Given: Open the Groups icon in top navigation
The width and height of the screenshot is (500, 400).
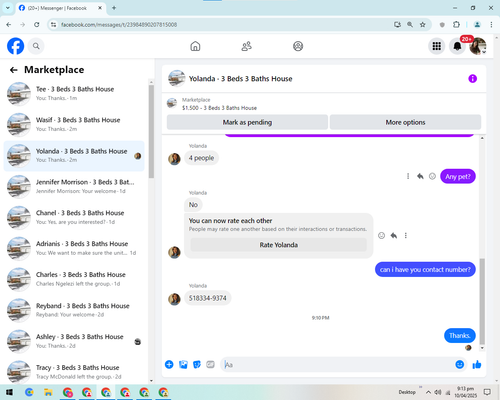Looking at the screenshot, I should tap(298, 46).
